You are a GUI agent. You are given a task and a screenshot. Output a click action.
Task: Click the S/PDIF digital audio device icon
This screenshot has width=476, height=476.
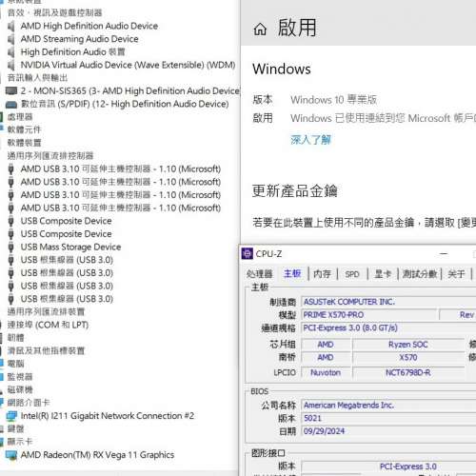(x=11, y=104)
